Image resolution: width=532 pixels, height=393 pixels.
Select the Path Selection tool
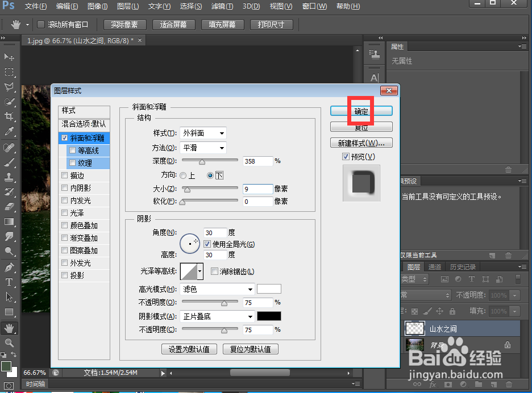click(9, 297)
